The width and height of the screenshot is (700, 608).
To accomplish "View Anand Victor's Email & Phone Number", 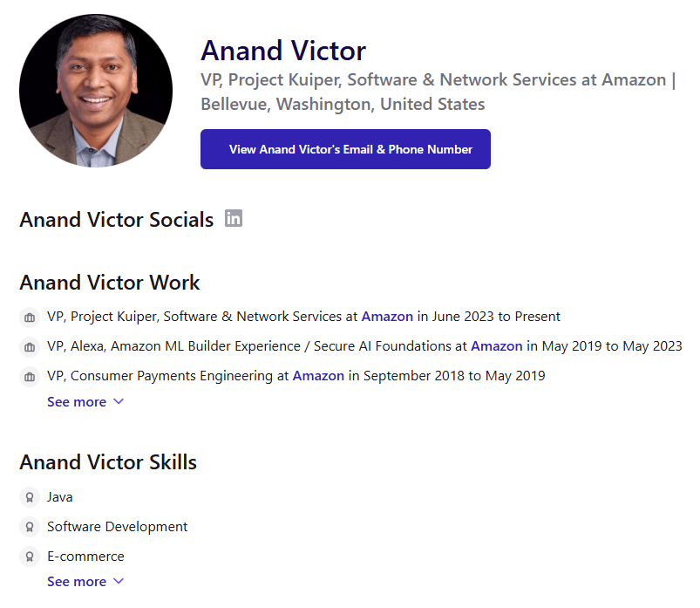I will click(345, 149).
